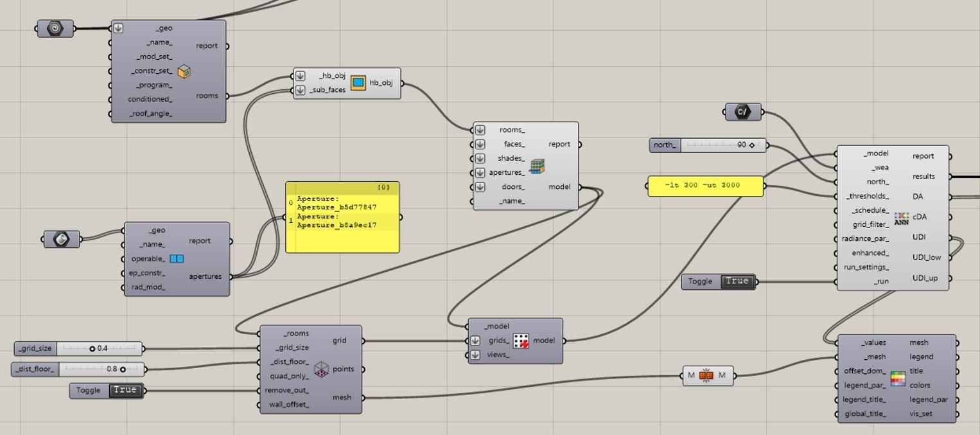Click the conditioned_ input label
The image size is (980, 435).
pos(150,99)
